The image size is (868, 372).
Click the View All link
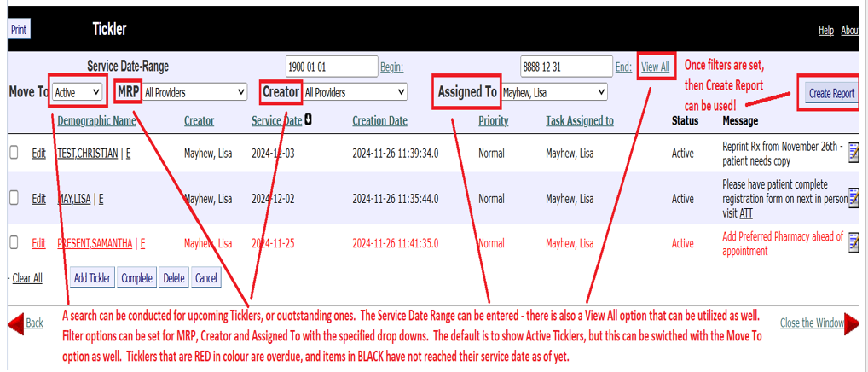[655, 67]
